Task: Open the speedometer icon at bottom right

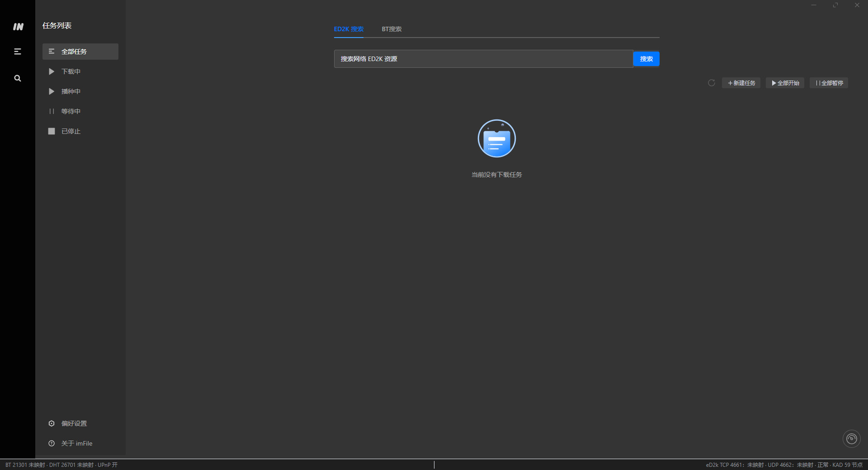Action: [x=852, y=439]
